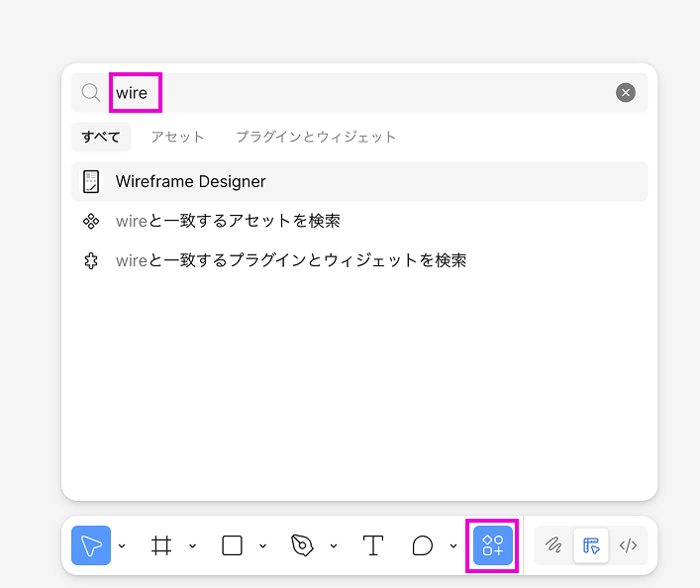Select the Move tool arrow
The width and height of the screenshot is (700, 588).
tap(91, 545)
